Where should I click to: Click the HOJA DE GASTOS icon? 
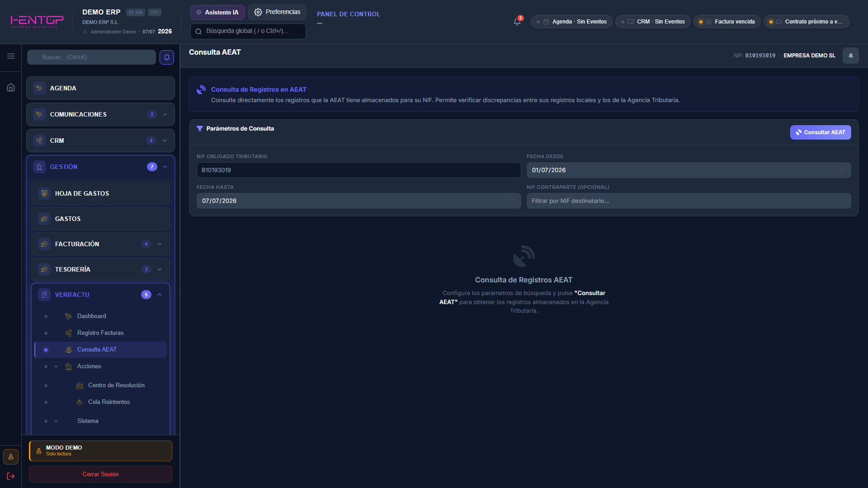44,193
